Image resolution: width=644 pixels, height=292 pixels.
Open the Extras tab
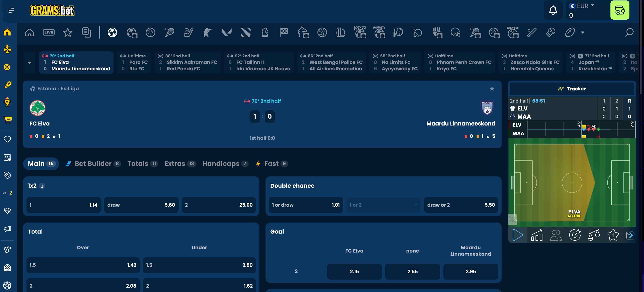point(180,164)
